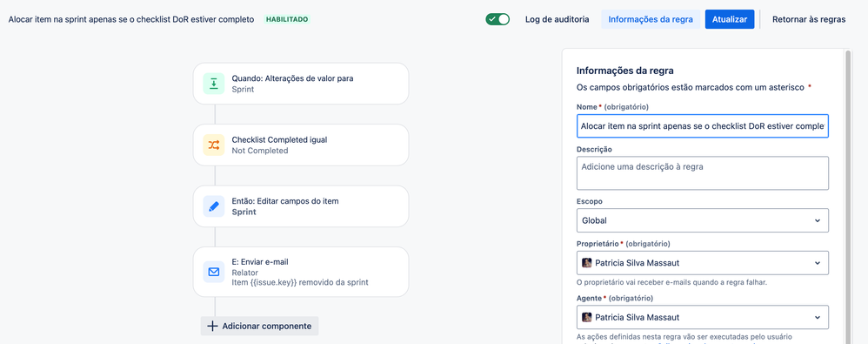This screenshot has height=344, width=868.
Task: Click Patricia avatar in Agente field
Action: coord(587,317)
